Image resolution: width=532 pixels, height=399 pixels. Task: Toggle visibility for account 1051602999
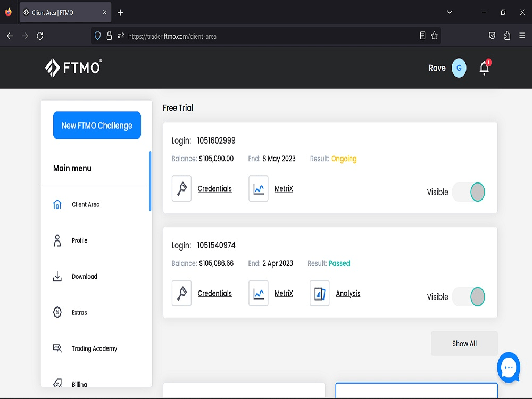click(x=469, y=192)
